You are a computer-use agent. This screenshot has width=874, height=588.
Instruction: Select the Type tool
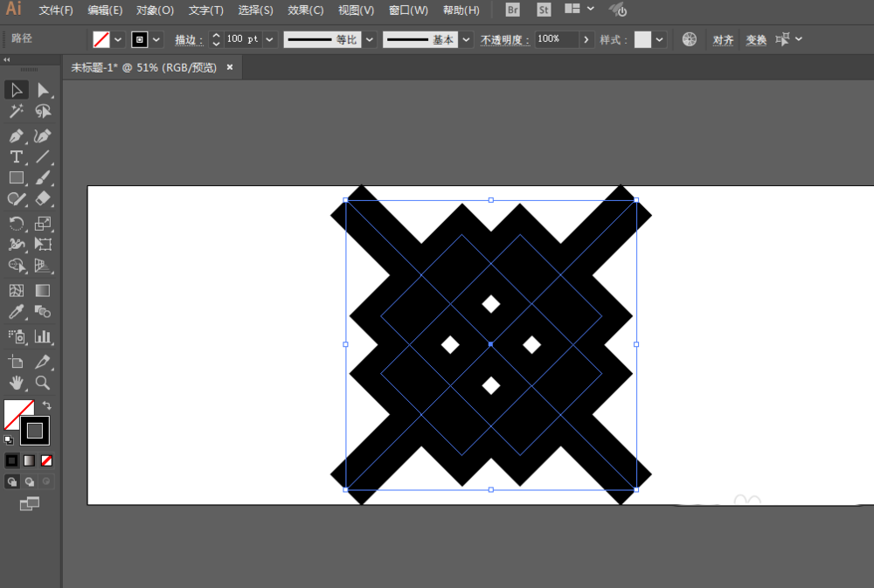[x=16, y=156]
